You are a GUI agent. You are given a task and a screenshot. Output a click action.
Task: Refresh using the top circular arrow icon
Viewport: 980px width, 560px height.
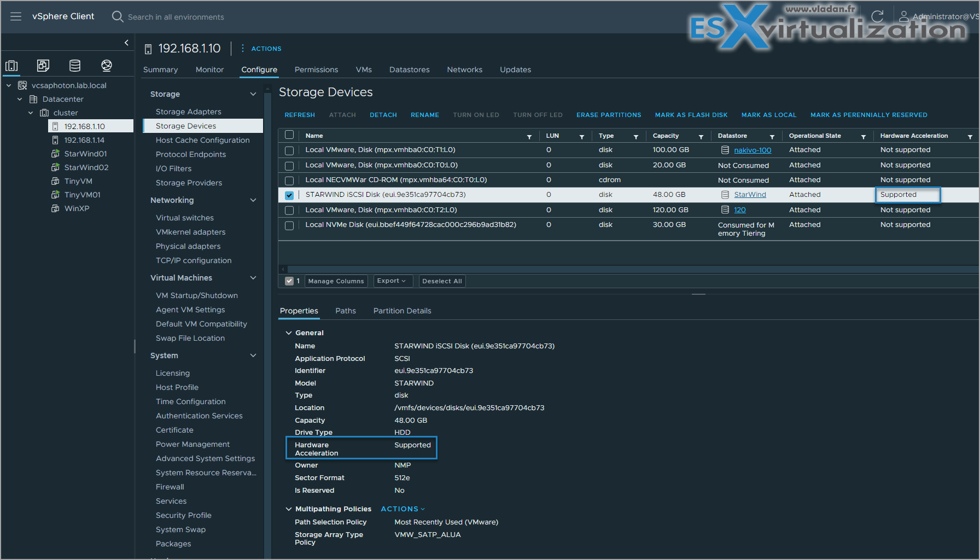877,16
